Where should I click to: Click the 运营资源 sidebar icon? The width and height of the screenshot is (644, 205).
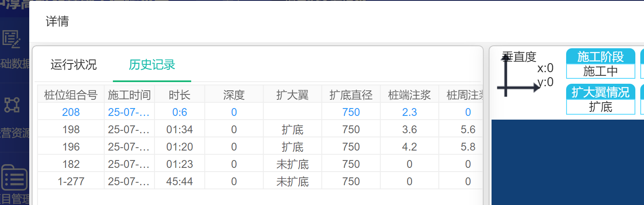[12, 105]
